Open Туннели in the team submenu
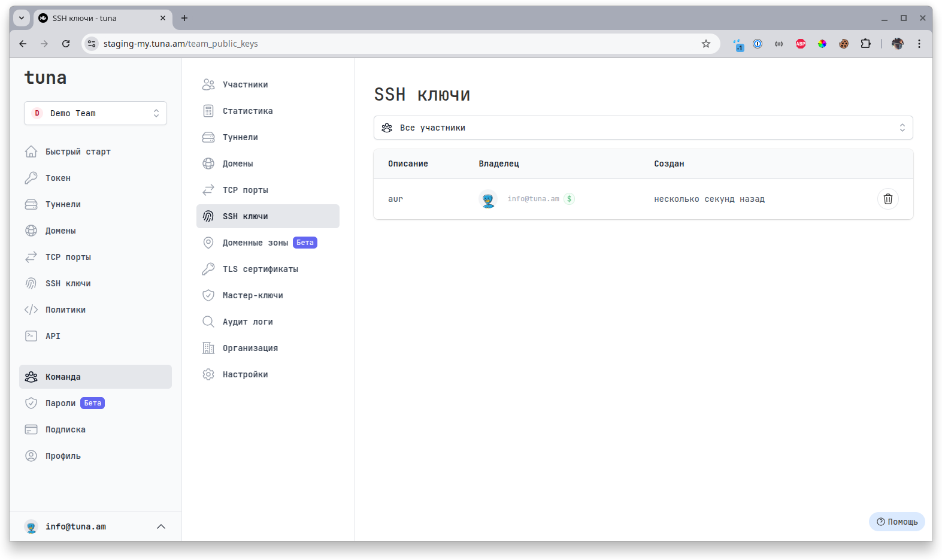The height and width of the screenshot is (560, 942). (x=268, y=137)
